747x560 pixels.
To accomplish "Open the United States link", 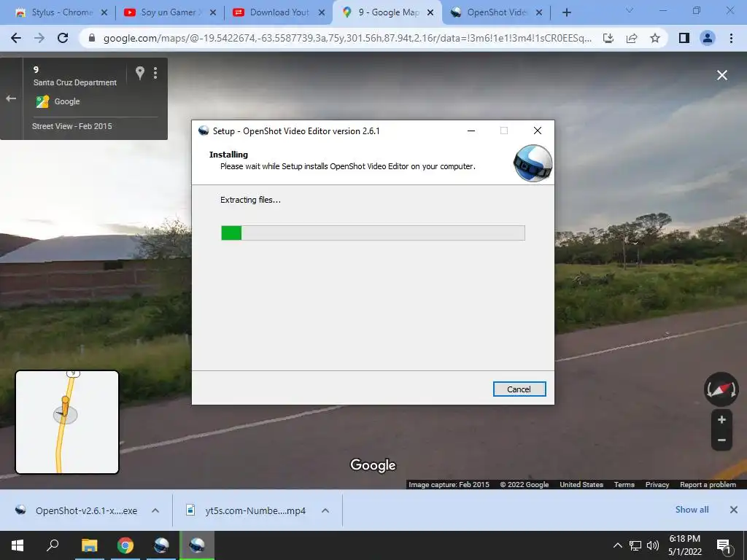I will (581, 484).
